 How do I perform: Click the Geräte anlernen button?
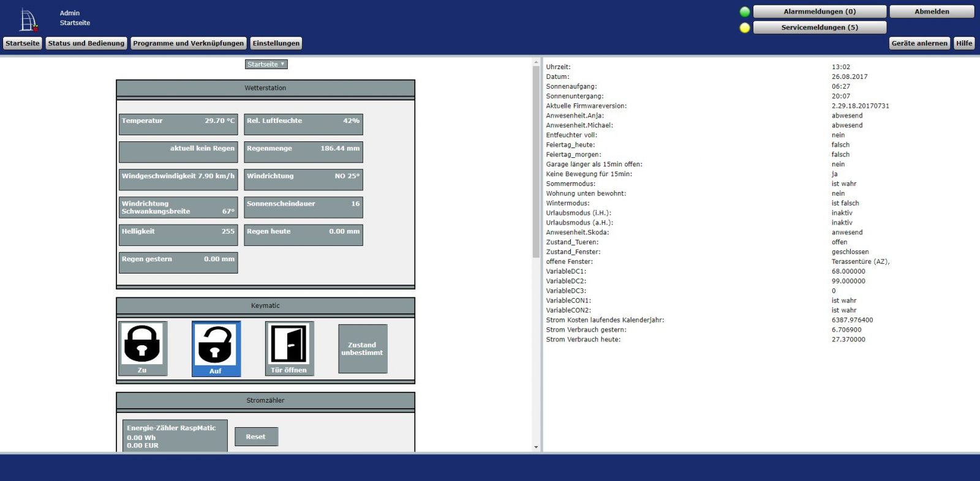click(x=919, y=43)
